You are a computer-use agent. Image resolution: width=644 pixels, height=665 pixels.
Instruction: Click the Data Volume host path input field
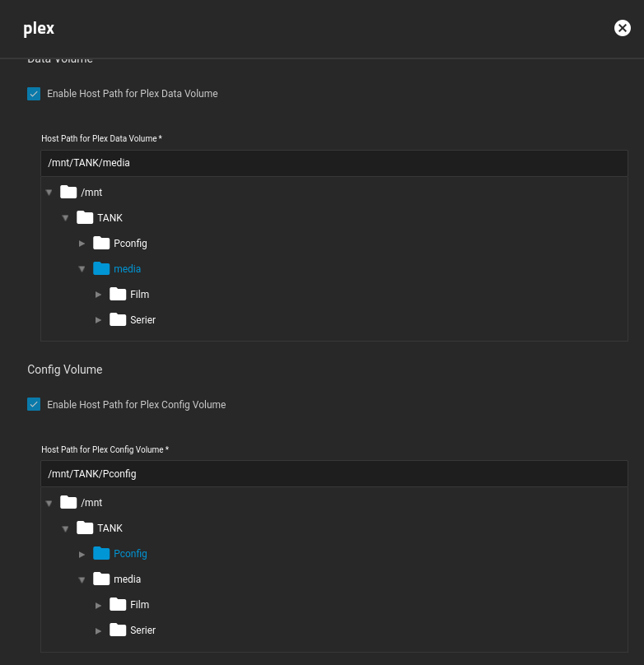pyautogui.click(x=334, y=163)
